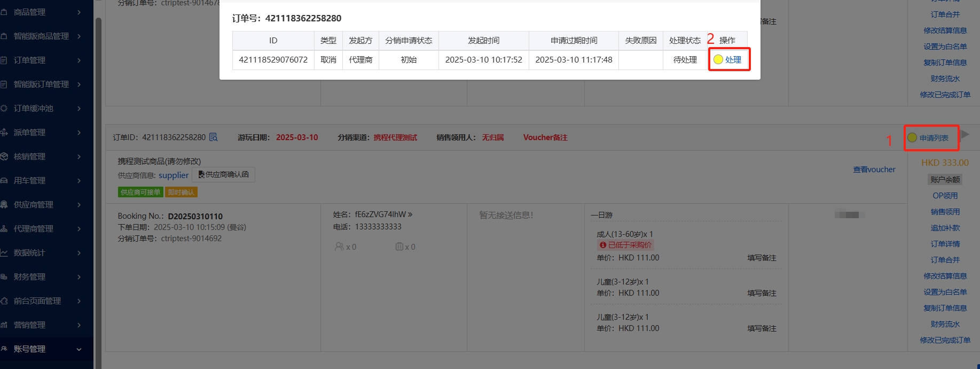Open 财务管理 in the sidebar
980x369 pixels.
pyautogui.click(x=30, y=276)
